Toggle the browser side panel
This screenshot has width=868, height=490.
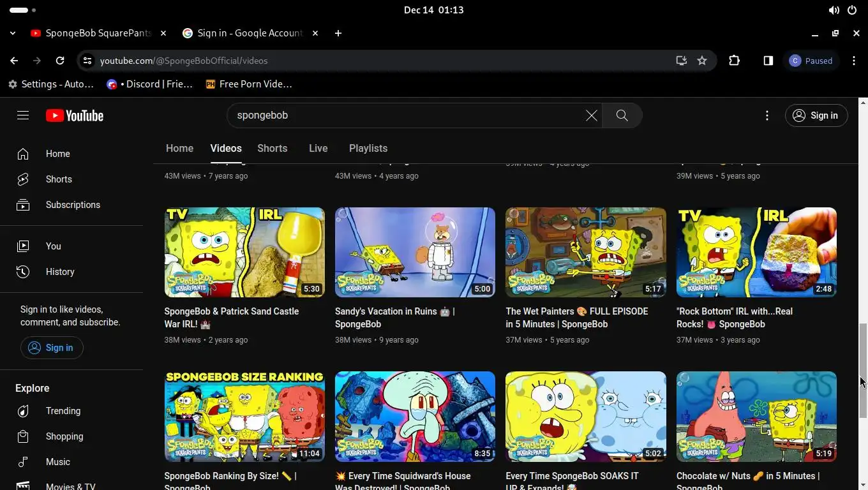point(768,61)
